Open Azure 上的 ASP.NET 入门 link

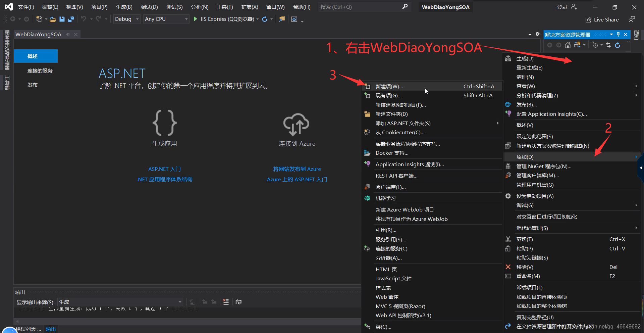297,180
